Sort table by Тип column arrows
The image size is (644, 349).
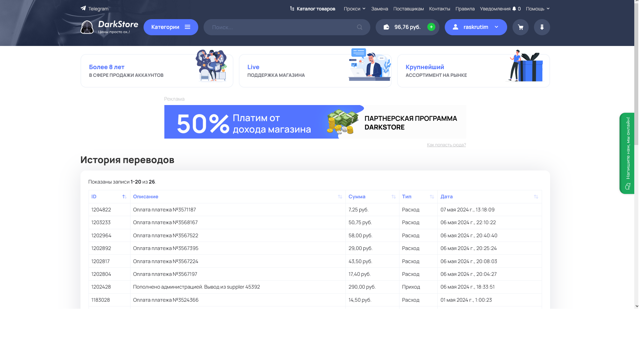click(x=432, y=197)
